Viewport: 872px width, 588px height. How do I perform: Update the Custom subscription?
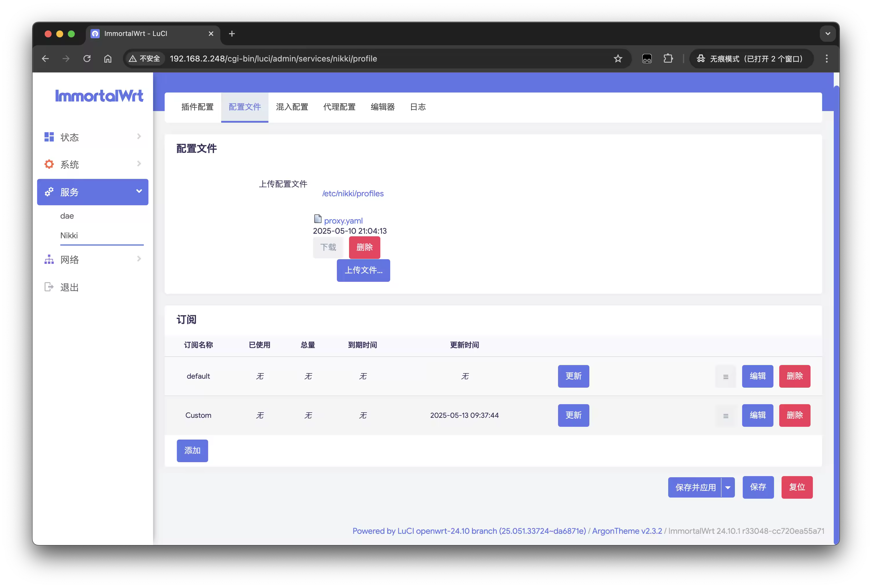point(573,415)
